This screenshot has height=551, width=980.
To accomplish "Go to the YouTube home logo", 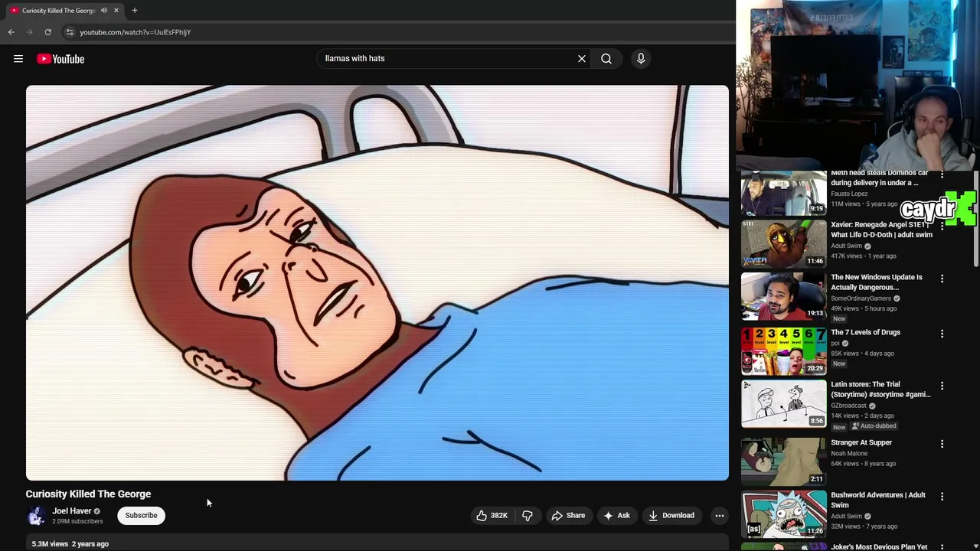I will click(x=60, y=59).
